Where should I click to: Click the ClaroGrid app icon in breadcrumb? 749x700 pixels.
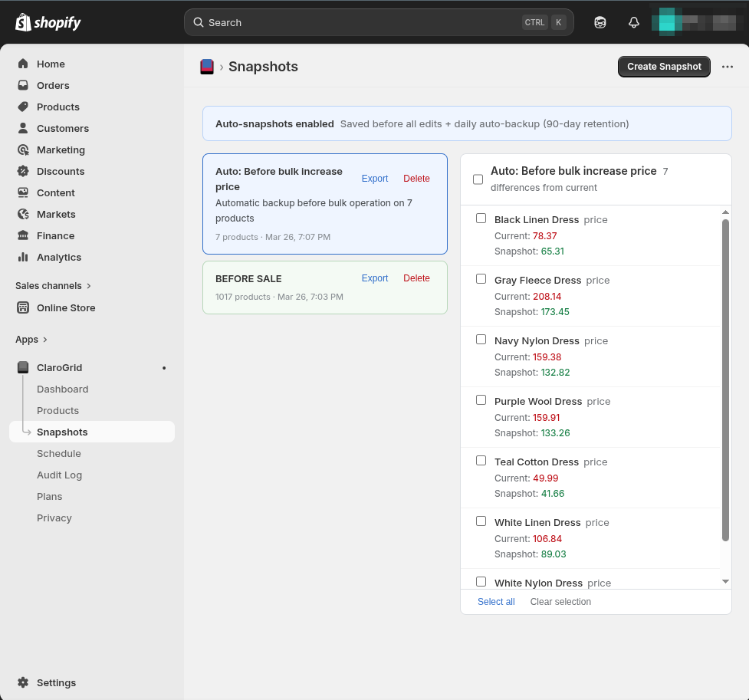(207, 67)
